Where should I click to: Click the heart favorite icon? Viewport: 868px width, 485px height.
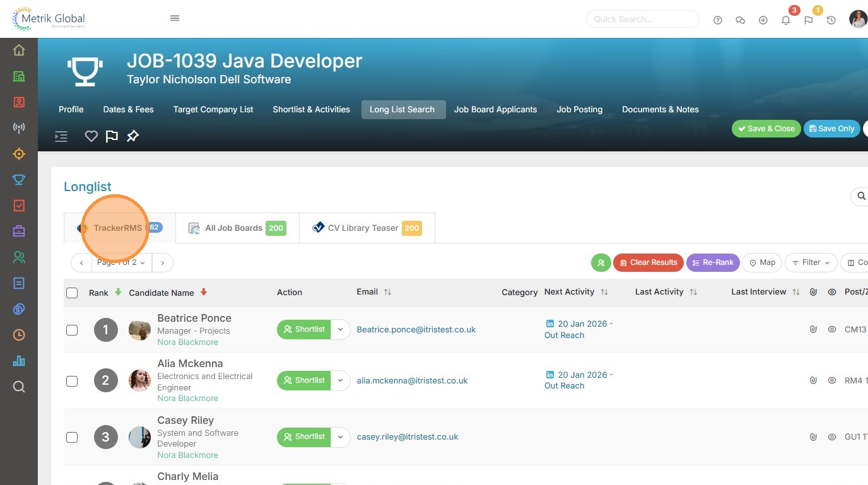91,136
